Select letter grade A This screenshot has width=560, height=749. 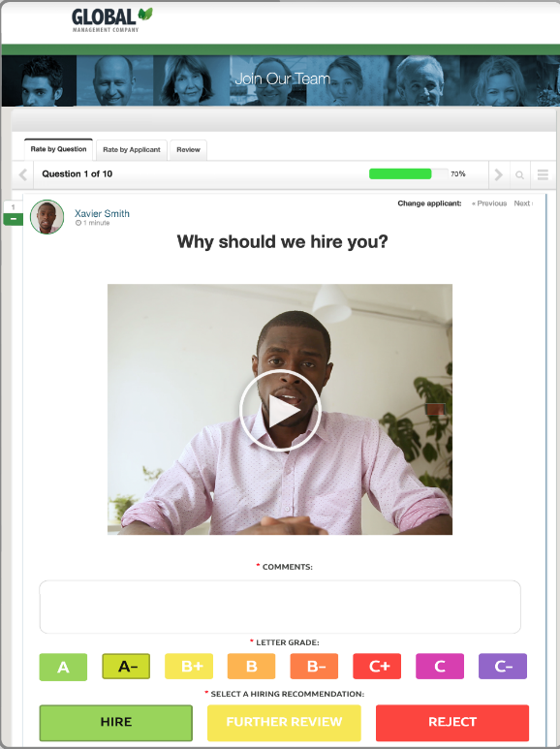pyautogui.click(x=63, y=667)
